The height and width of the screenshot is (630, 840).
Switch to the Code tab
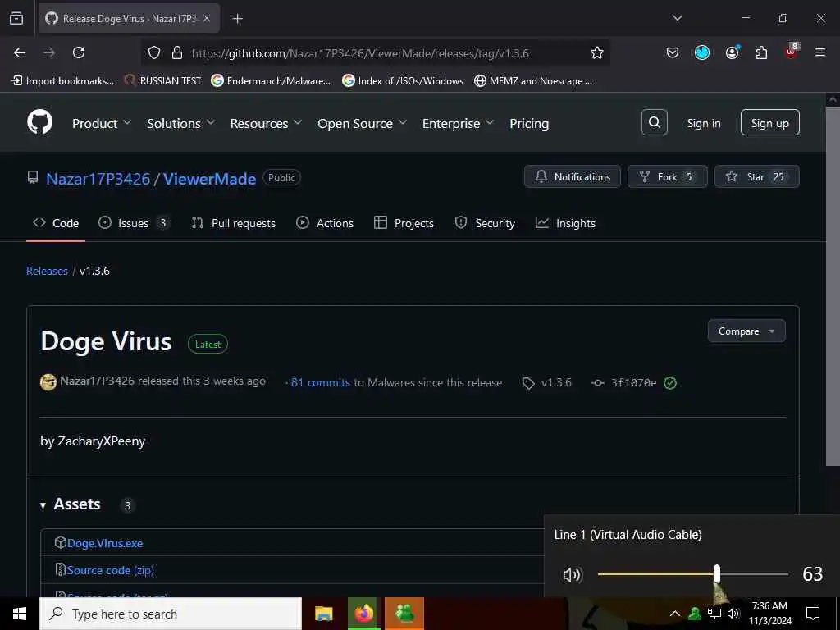[x=56, y=223]
